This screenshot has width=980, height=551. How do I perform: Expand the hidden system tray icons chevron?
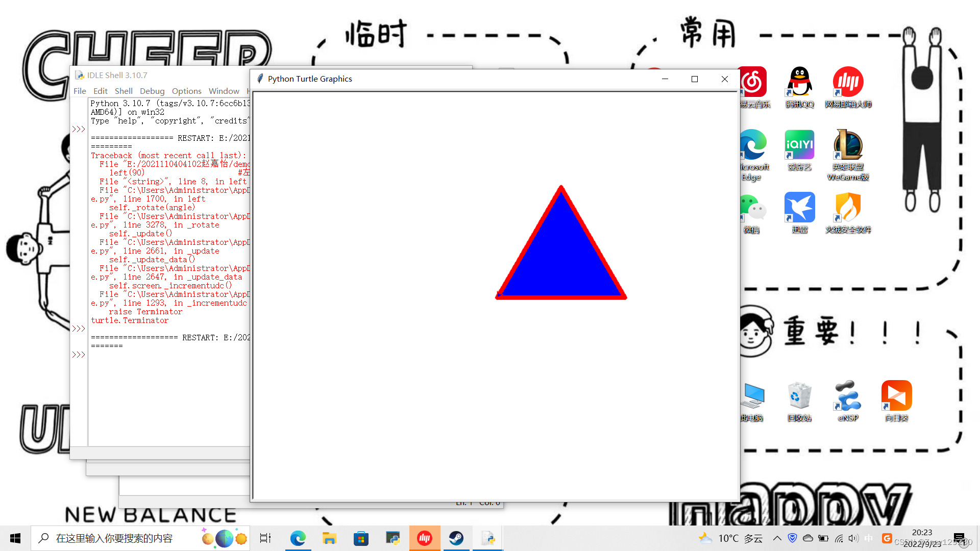[777, 538]
